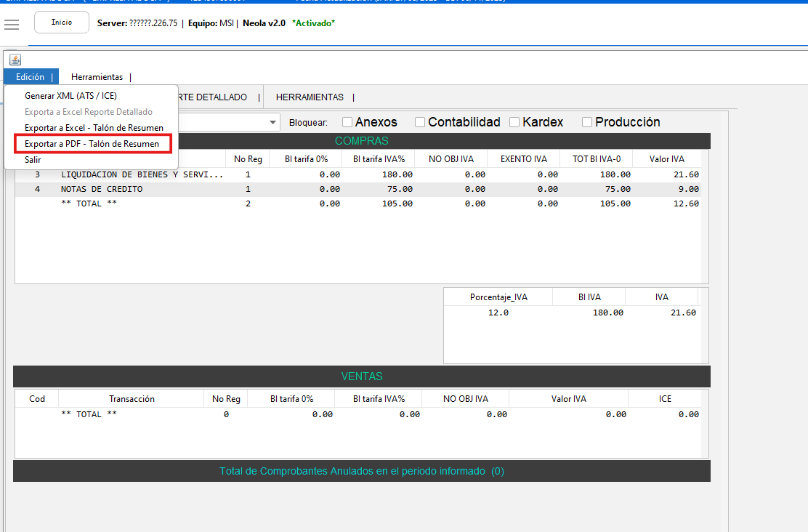Select Generar XML (ATS / ICE)

click(x=70, y=96)
